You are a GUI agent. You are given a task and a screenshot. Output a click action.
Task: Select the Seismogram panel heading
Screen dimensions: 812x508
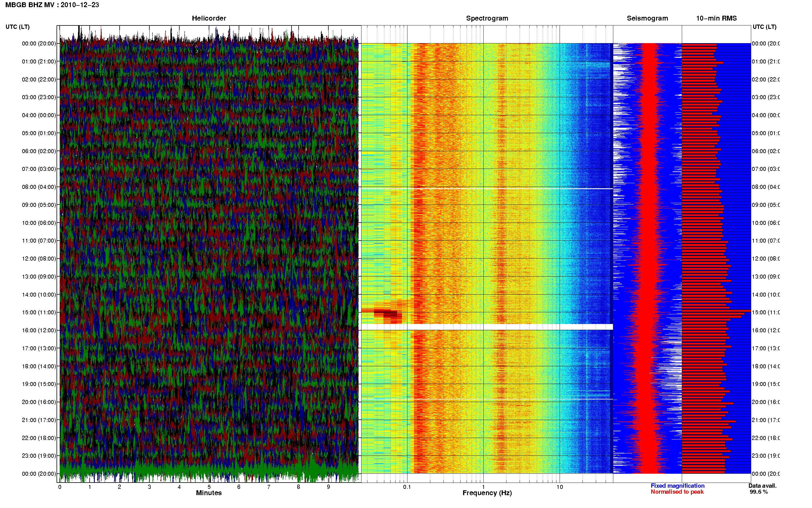tap(647, 19)
